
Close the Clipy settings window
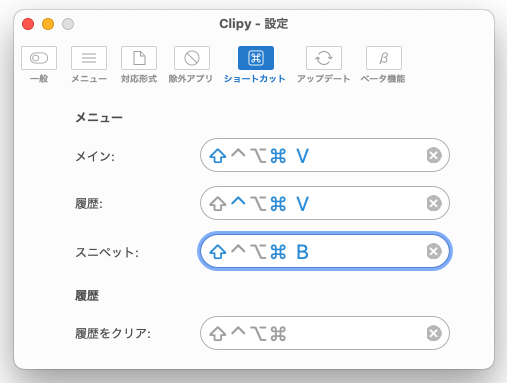(x=28, y=24)
